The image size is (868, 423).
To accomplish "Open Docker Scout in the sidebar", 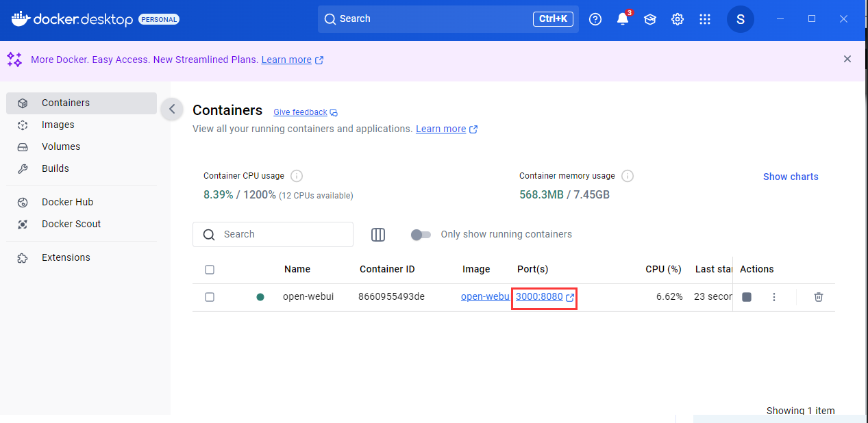I will click(82, 224).
